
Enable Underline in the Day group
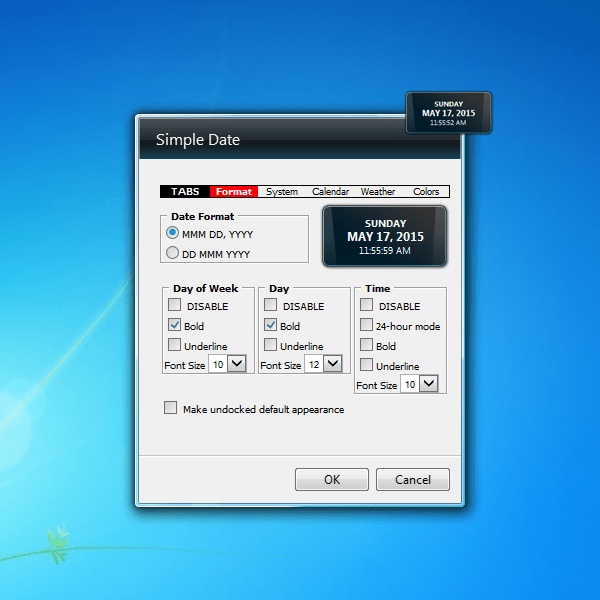point(271,345)
